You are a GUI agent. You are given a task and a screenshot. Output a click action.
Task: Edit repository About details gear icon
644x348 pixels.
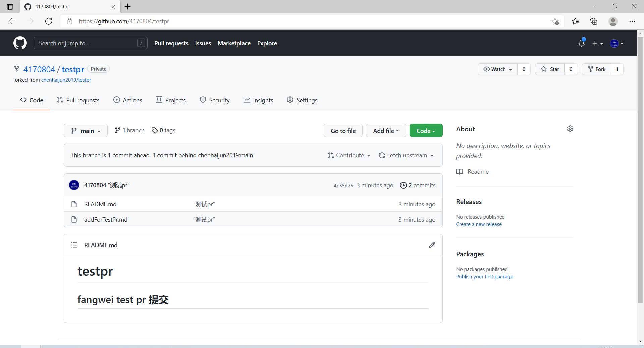(x=570, y=129)
